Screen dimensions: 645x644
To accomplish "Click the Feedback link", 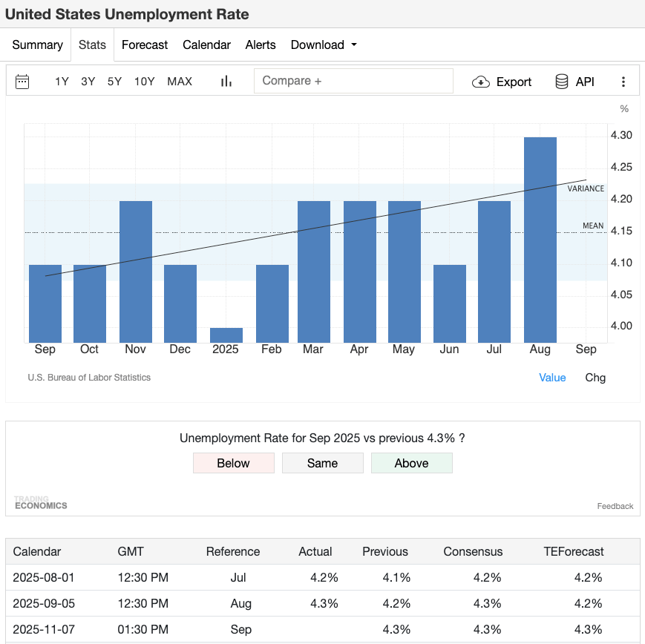I will 615,506.
